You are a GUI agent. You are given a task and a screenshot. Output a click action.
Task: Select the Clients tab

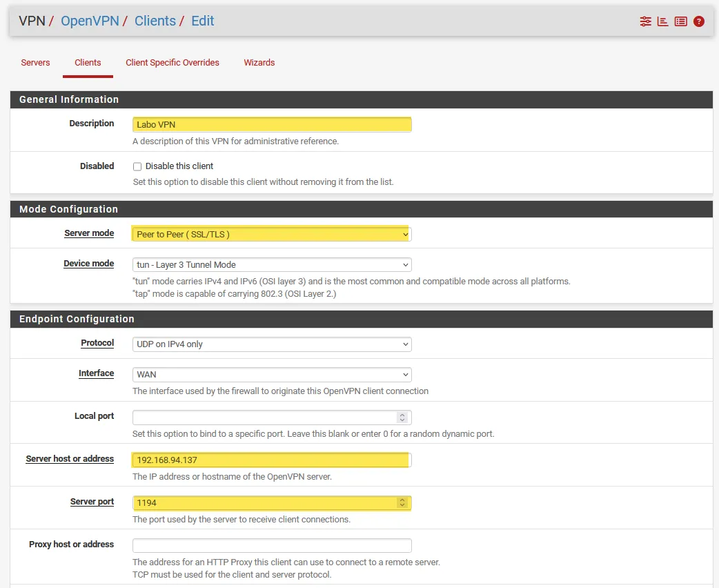tap(88, 63)
